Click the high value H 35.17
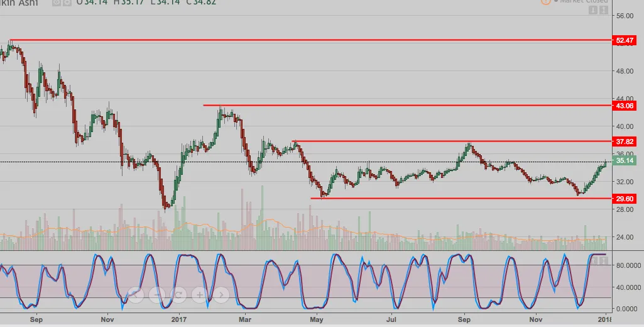The height and width of the screenshot is (327, 644). coord(129,2)
